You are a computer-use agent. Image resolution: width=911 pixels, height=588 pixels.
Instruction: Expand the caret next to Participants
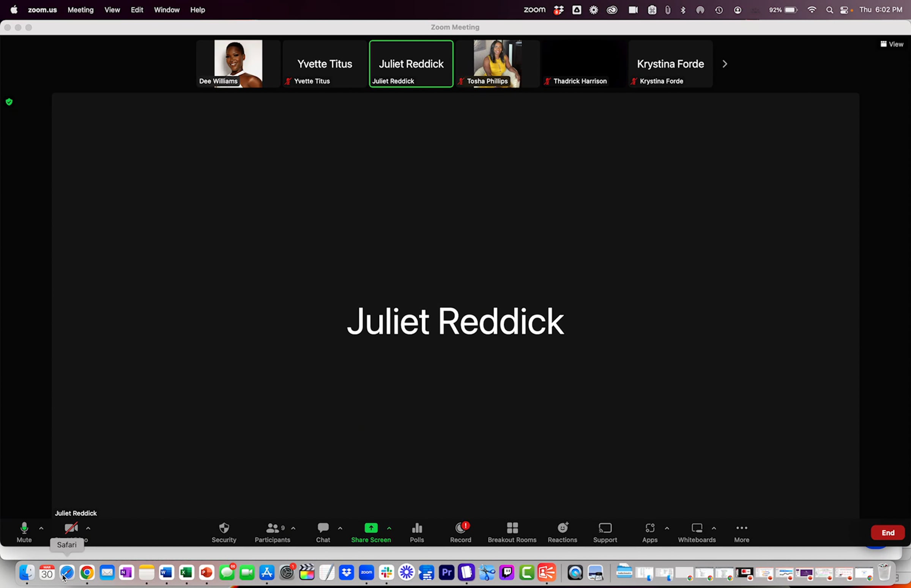(293, 528)
